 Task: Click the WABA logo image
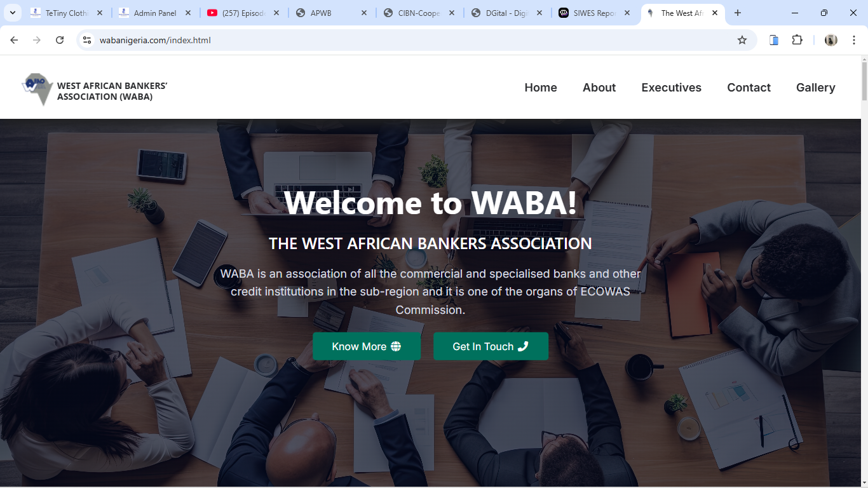[x=37, y=89]
